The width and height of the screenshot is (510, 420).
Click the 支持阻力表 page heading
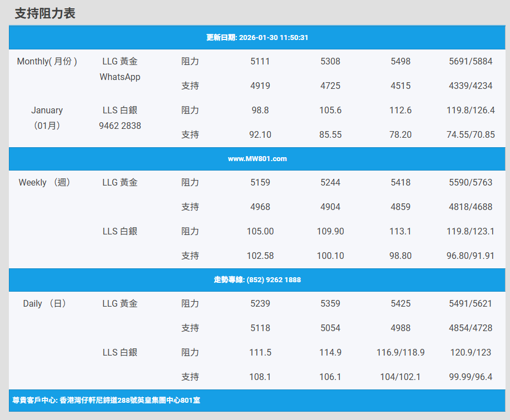(45, 14)
